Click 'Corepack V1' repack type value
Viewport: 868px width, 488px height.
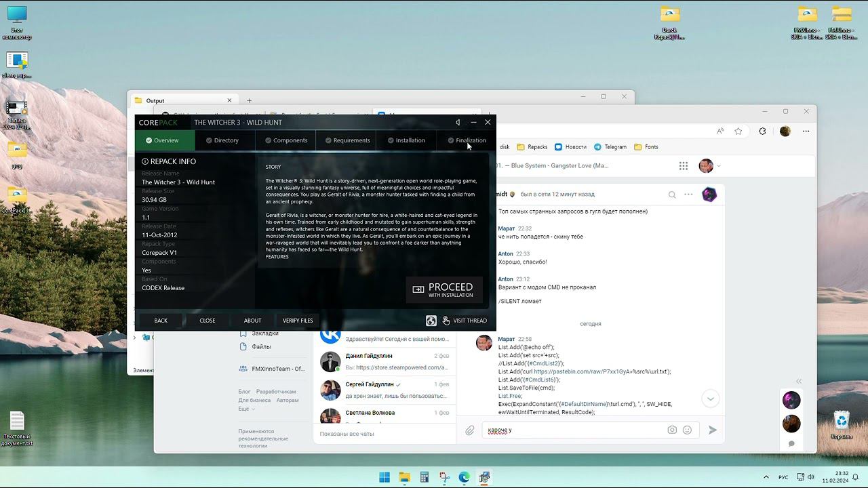pyautogui.click(x=159, y=253)
